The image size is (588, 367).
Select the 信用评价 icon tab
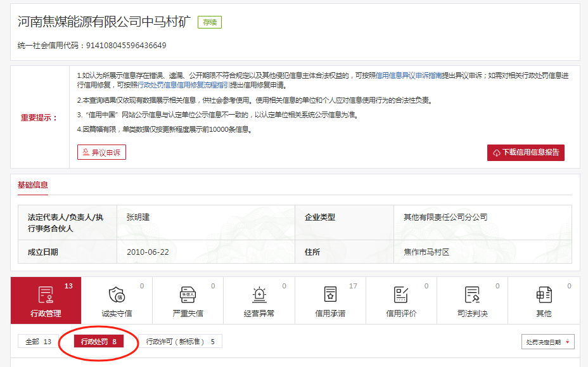click(401, 300)
